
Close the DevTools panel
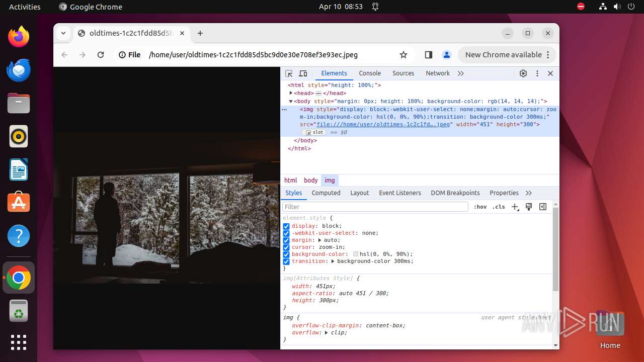[x=550, y=73]
